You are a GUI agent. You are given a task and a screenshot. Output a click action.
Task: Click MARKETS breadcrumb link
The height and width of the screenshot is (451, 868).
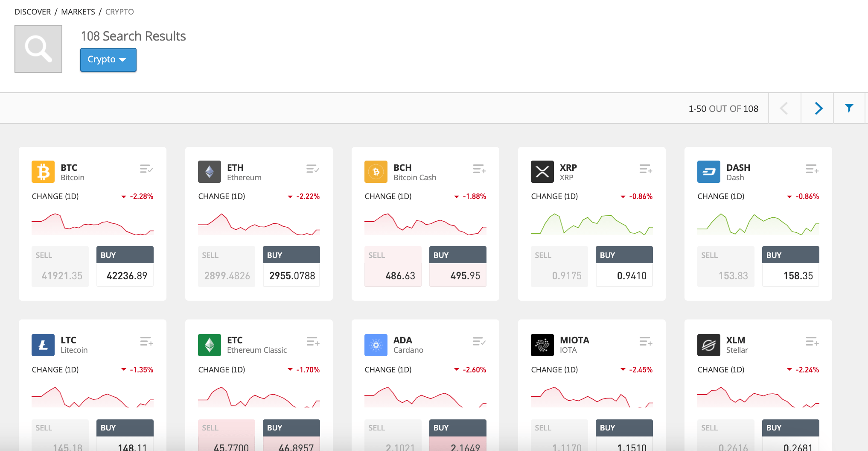(x=78, y=12)
